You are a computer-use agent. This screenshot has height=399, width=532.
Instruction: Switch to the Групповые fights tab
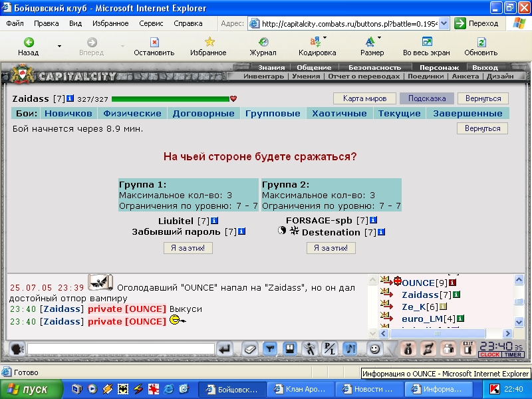point(273,113)
